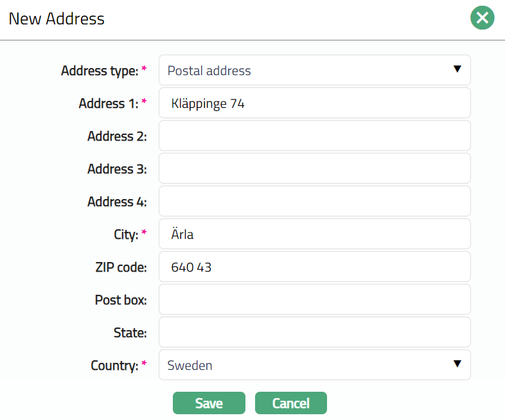Image resolution: width=505 pixels, height=420 pixels.
Task: Click the "Country:" label text
Action: [114, 365]
